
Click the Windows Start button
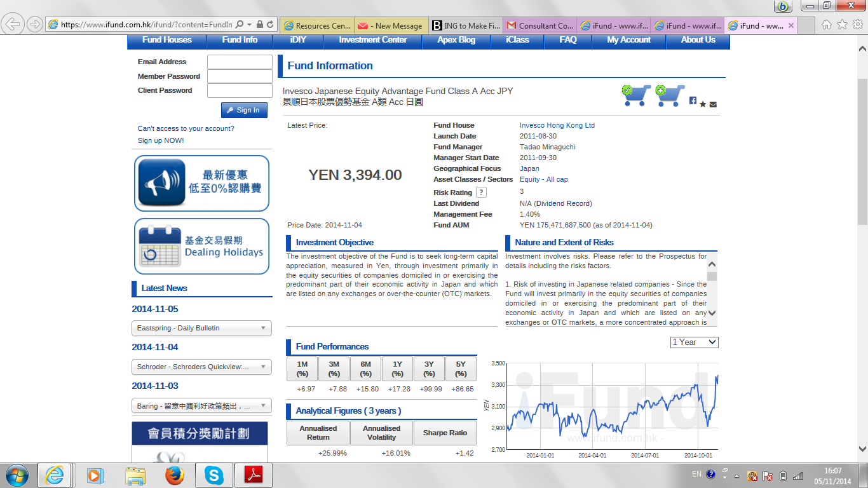(17, 475)
